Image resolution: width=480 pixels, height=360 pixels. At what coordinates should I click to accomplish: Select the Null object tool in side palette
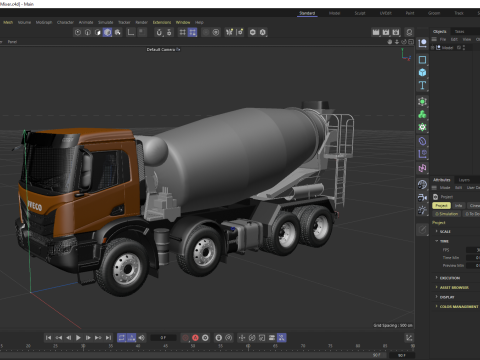[x=422, y=43]
